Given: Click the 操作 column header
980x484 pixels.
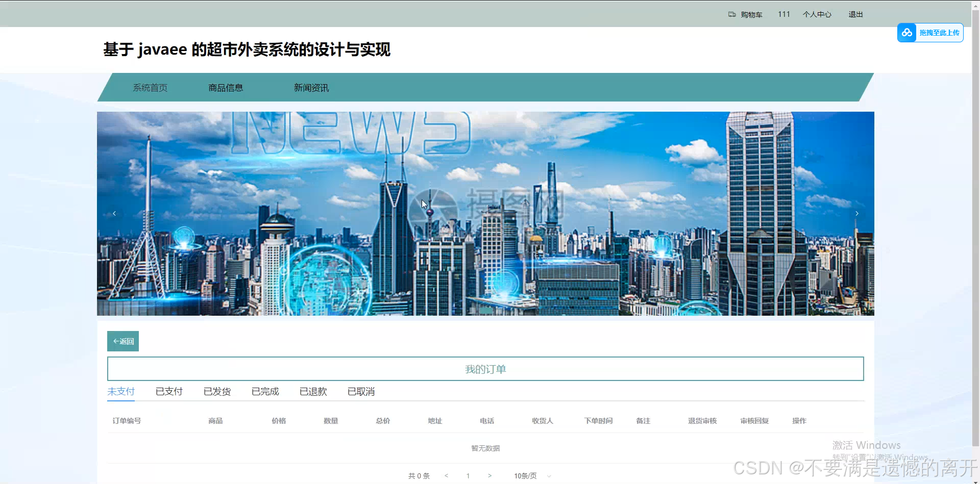Looking at the screenshot, I should tap(799, 421).
